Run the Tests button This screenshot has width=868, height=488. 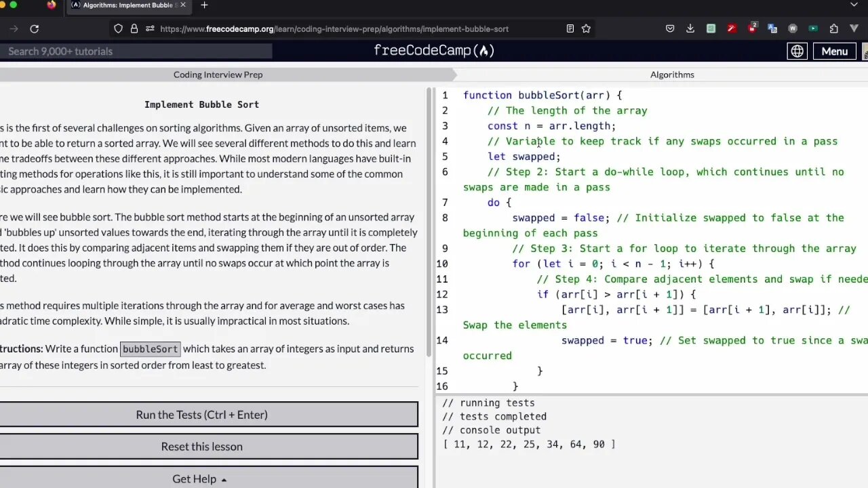point(201,415)
